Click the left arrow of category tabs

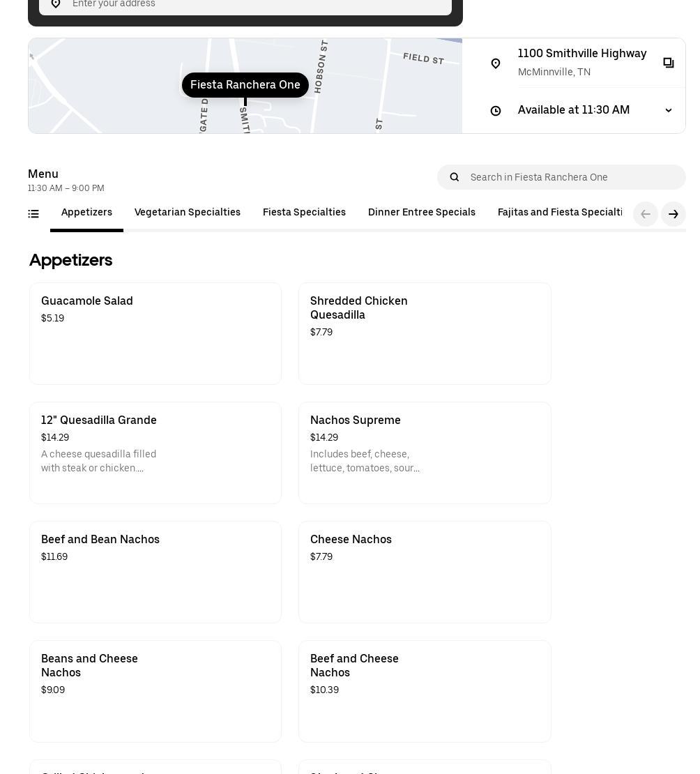coord(645,214)
